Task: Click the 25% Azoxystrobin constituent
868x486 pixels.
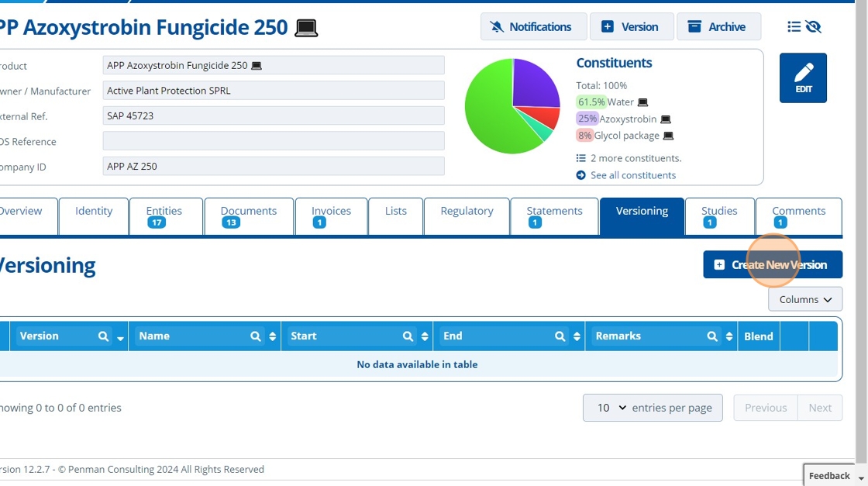Action: click(x=616, y=119)
